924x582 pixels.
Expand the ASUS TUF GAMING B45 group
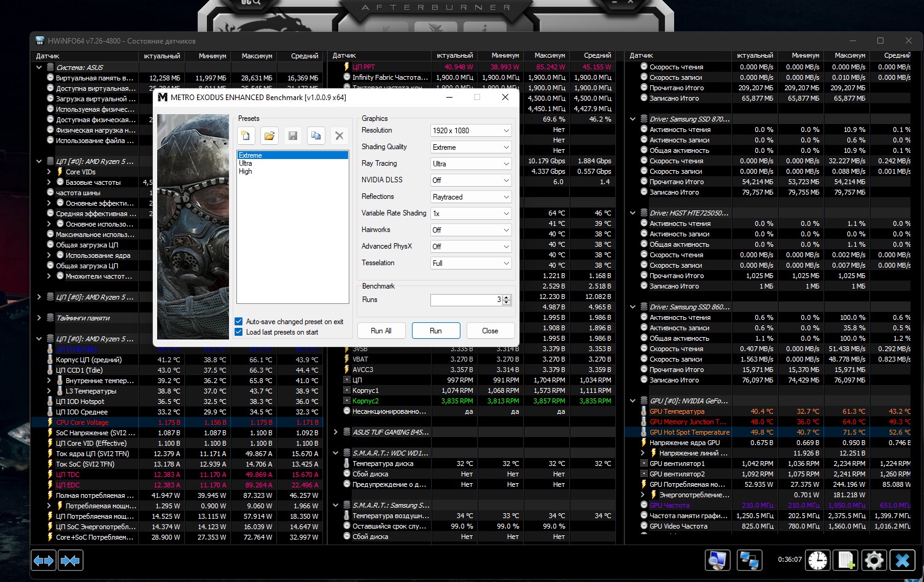click(336, 432)
